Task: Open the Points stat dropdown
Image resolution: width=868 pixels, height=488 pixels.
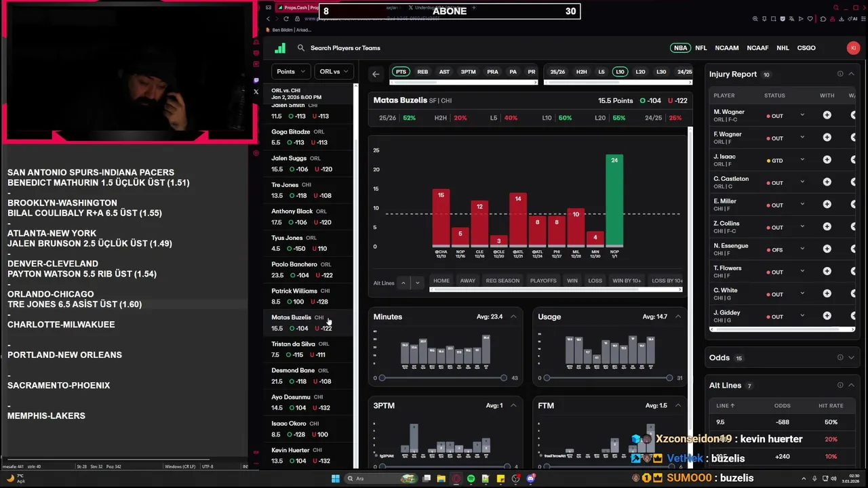Action: (x=291, y=71)
